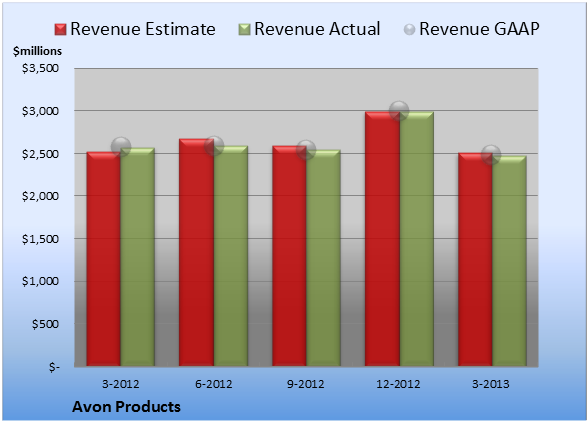Click the '9-2012' quarter label
The width and height of the screenshot is (588, 422).
point(306,384)
